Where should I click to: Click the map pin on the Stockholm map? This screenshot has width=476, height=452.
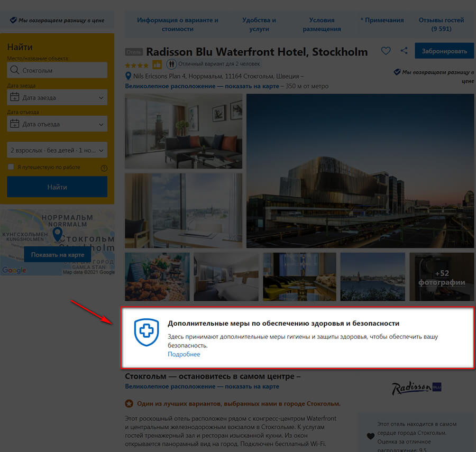coord(58,234)
